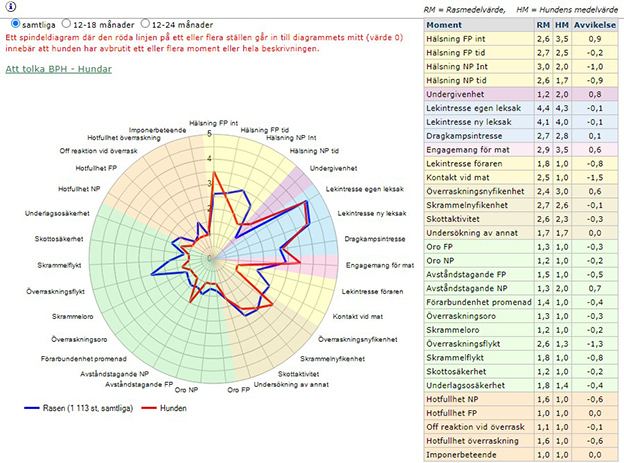
Task: Click the Skottaktivitet chart axis label
Action: click(x=298, y=374)
